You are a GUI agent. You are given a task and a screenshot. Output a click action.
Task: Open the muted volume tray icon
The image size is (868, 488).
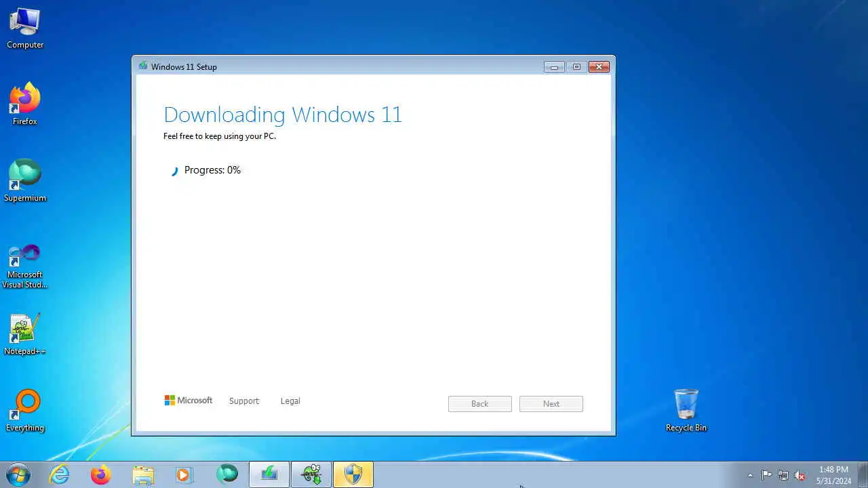800,475
